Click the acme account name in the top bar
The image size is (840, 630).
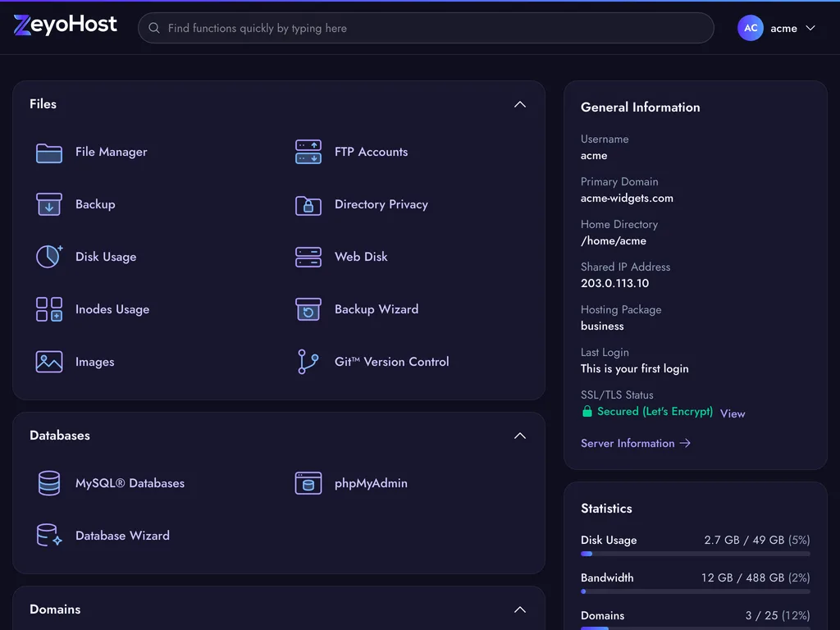click(783, 29)
